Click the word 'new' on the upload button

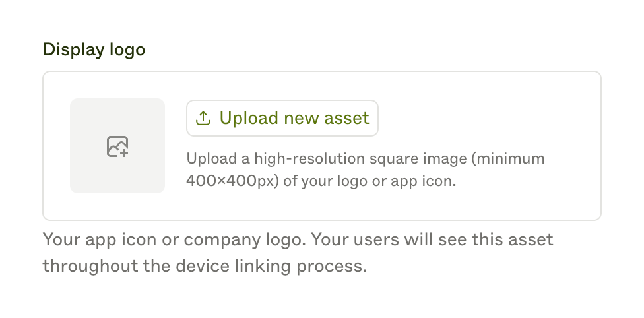coord(301,118)
